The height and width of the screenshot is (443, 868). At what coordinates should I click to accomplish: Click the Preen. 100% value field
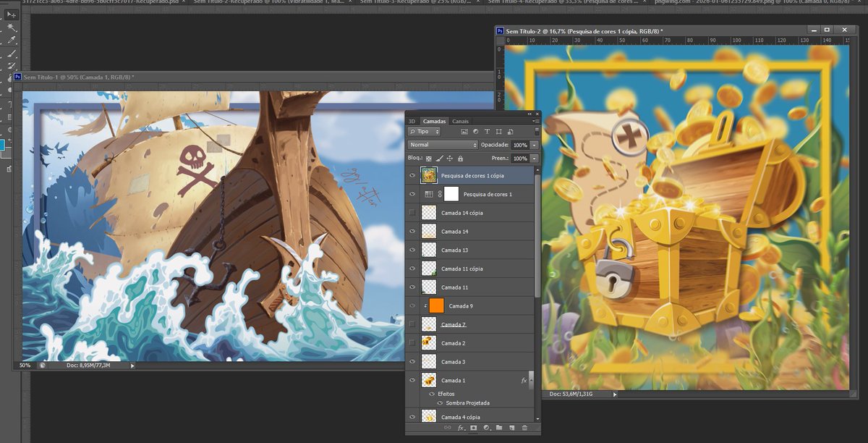(x=520, y=158)
